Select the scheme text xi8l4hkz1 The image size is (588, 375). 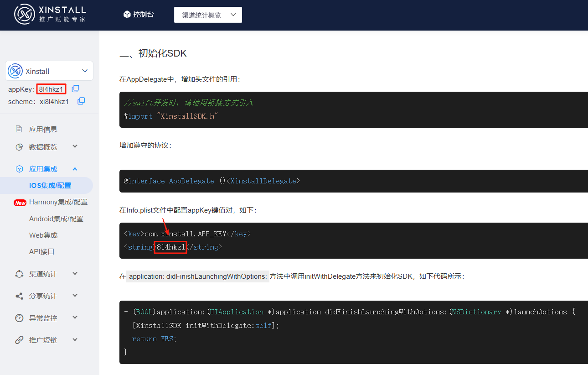click(54, 101)
